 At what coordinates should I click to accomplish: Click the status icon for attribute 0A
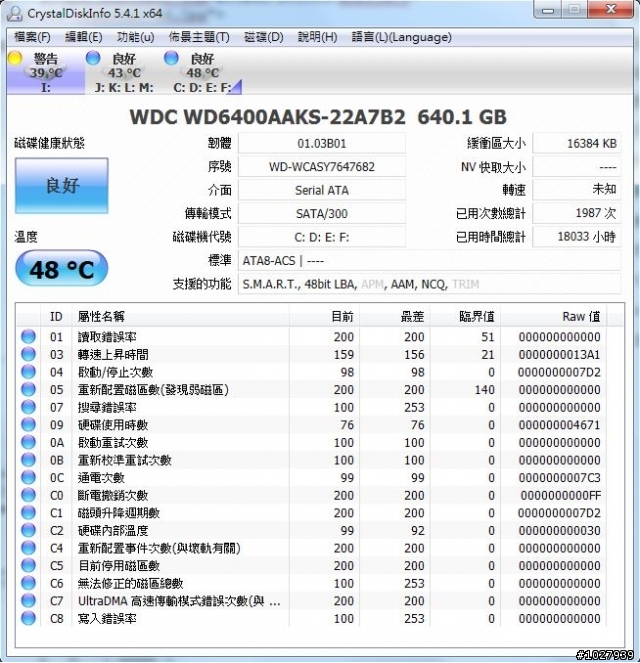28,442
